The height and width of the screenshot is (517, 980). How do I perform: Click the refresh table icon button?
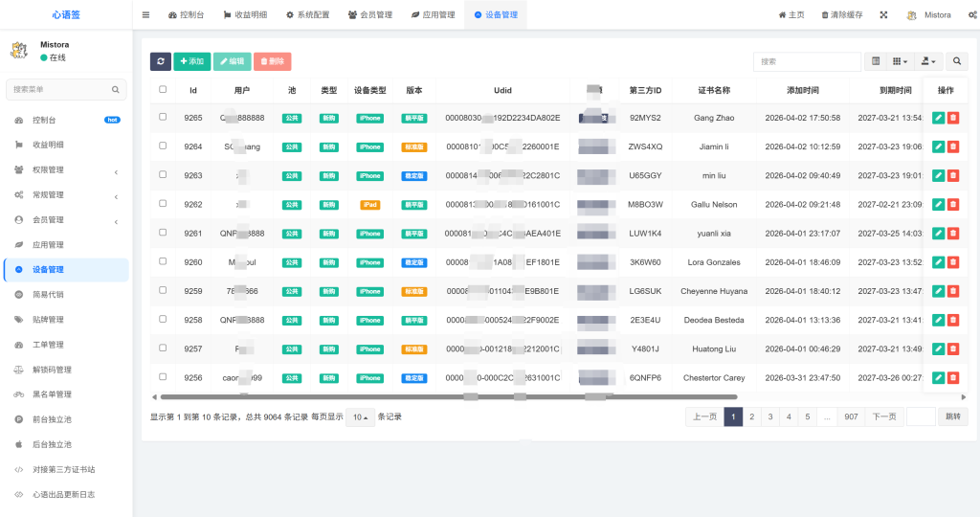161,61
